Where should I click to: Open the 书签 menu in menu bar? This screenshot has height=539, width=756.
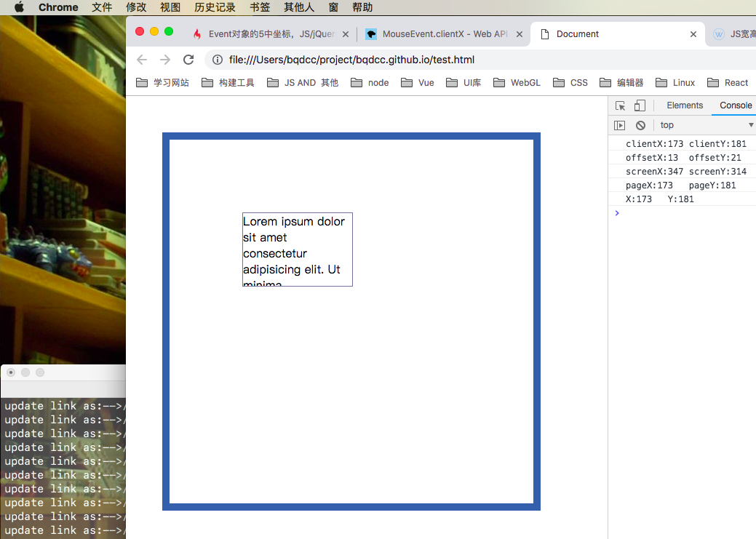point(260,7)
